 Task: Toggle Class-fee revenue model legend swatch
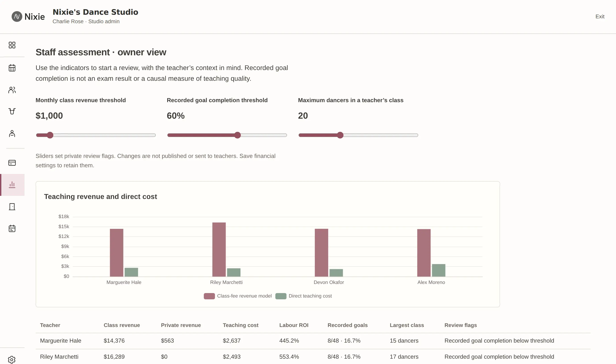point(209,296)
